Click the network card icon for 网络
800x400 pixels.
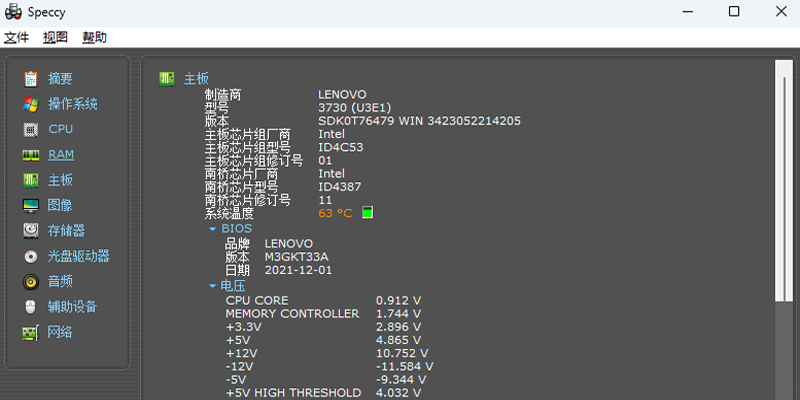pyautogui.click(x=31, y=333)
